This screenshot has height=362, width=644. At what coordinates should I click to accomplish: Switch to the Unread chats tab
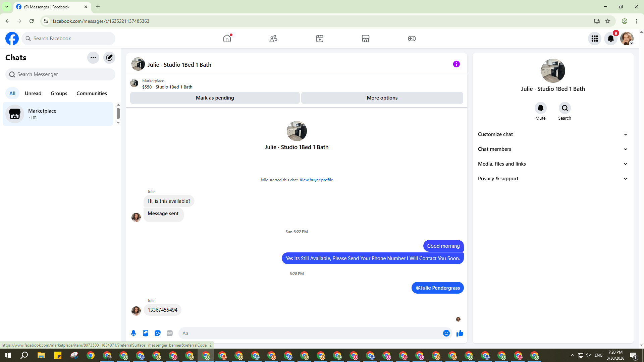pyautogui.click(x=33, y=94)
